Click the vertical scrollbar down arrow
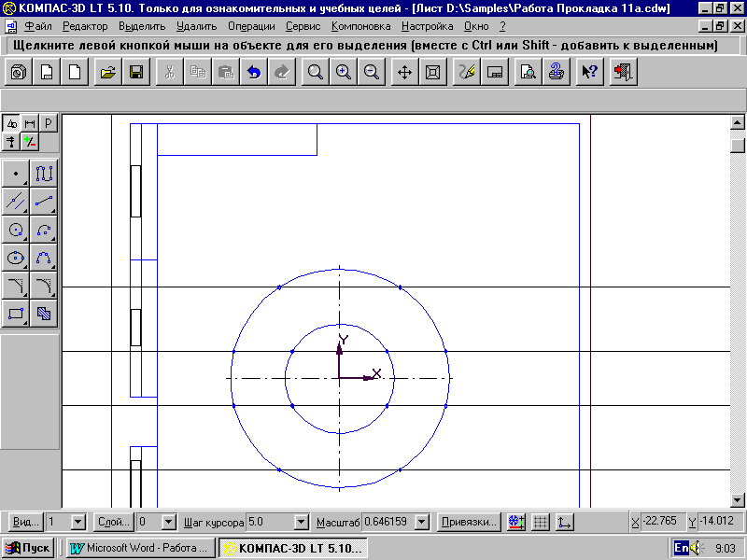Image resolution: width=747 pixels, height=560 pixels. point(738,500)
